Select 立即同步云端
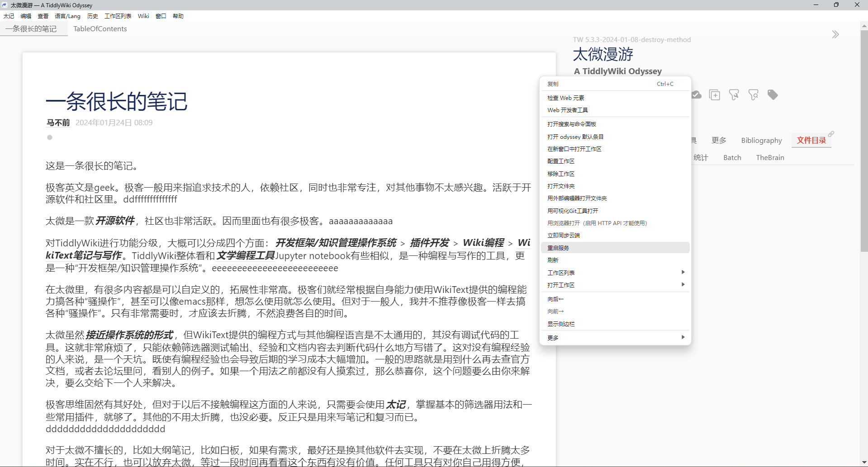This screenshot has width=868, height=467. coord(615,235)
